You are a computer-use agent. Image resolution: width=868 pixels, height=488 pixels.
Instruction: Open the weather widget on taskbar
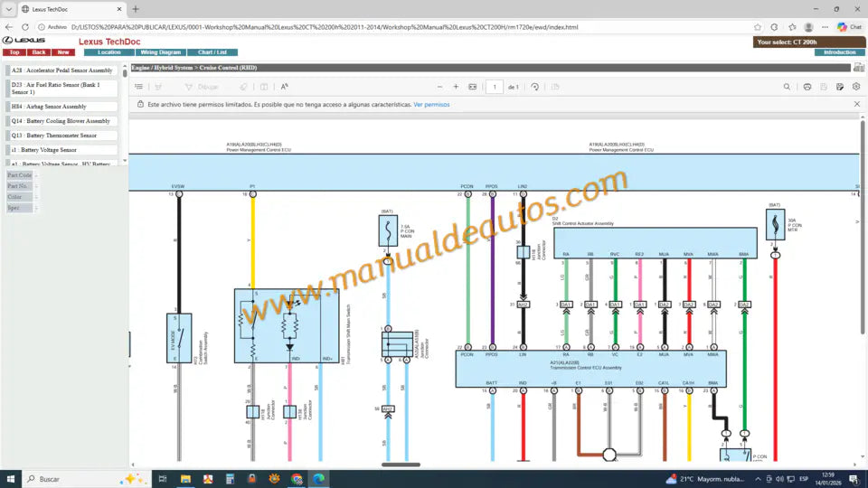click(704, 479)
